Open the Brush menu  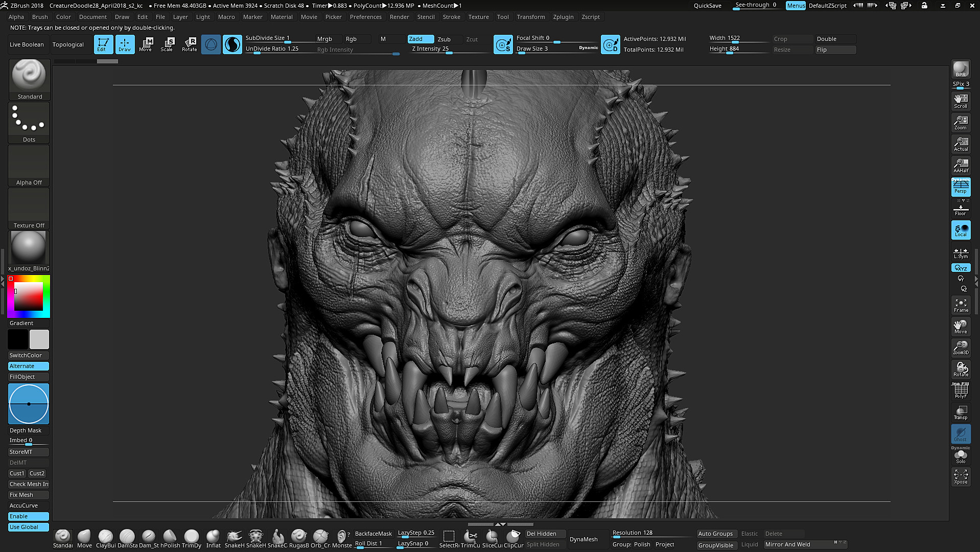[x=40, y=17]
